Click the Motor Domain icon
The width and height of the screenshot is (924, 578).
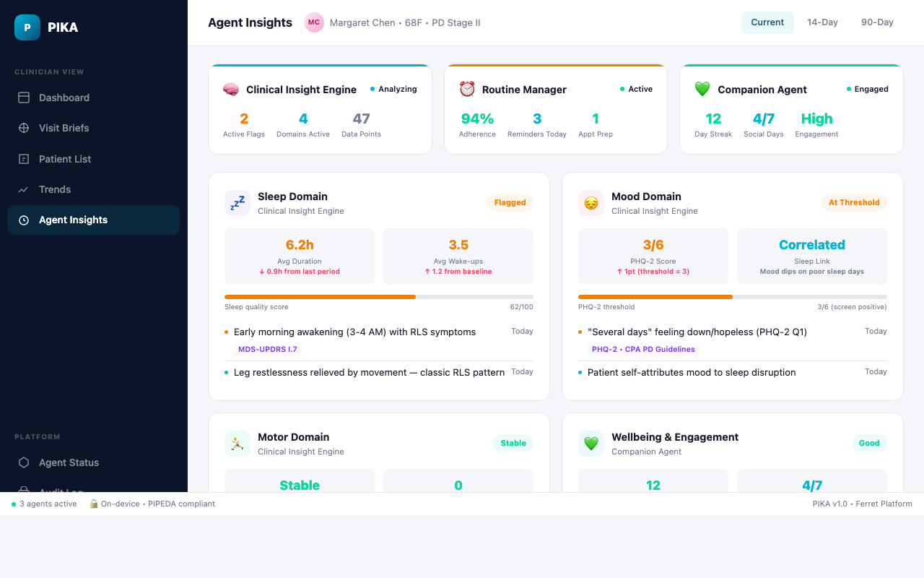[237, 443]
